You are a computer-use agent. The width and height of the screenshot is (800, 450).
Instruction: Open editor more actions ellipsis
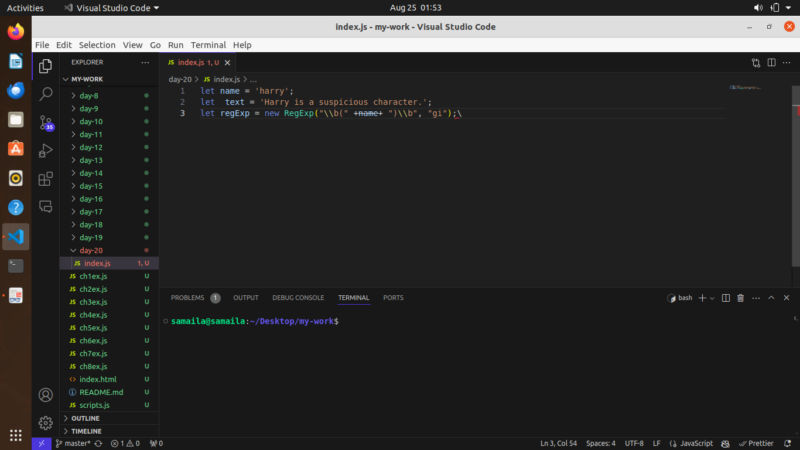[x=787, y=63]
